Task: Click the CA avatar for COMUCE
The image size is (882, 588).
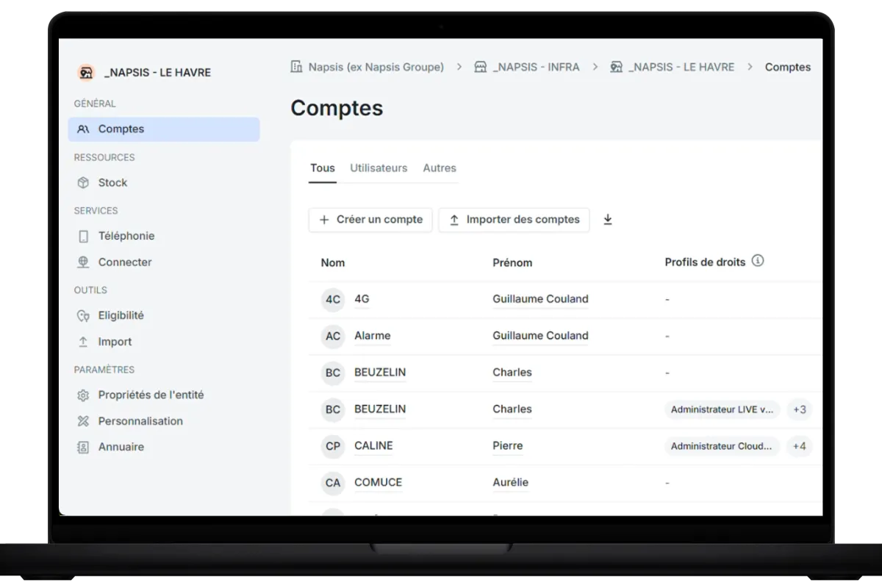Action: coord(333,484)
